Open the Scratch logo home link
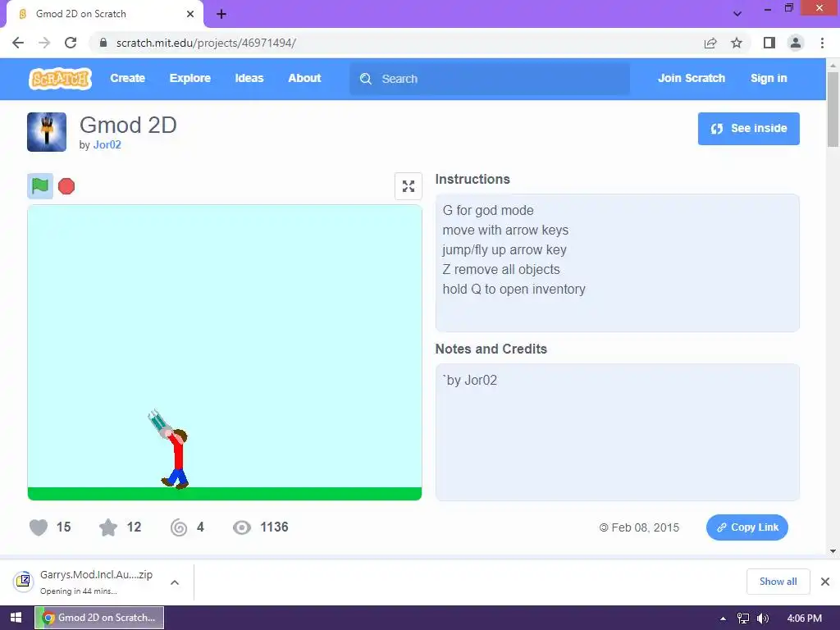The image size is (840, 630). coord(60,79)
